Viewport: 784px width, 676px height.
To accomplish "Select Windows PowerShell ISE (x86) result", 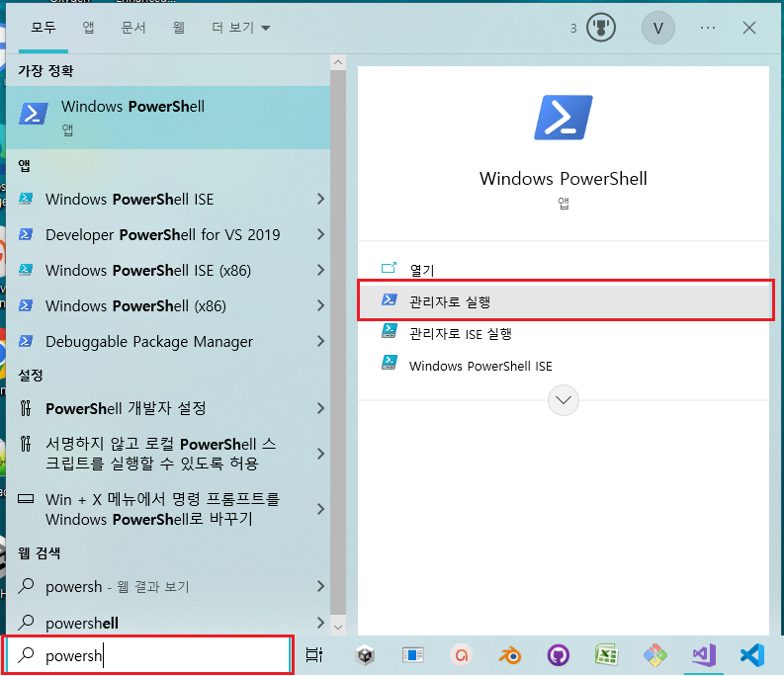I will 168,270.
